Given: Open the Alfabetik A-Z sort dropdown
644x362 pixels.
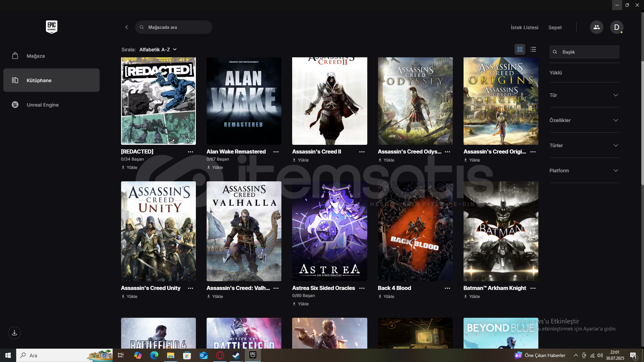Looking at the screenshot, I should pyautogui.click(x=158, y=50).
